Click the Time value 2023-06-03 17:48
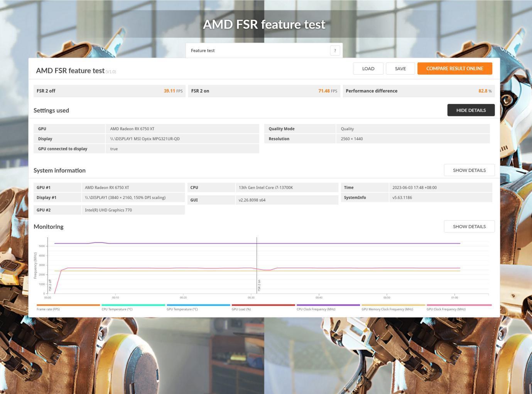 coord(414,188)
